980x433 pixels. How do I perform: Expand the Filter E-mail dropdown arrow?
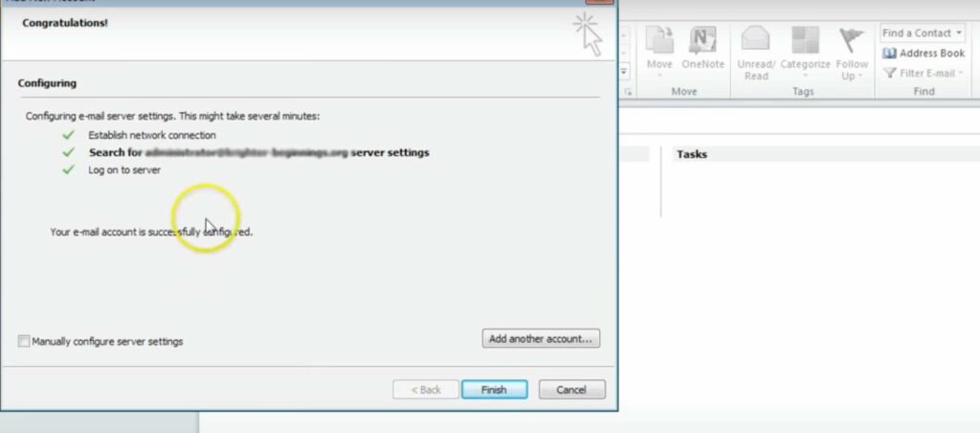(x=960, y=73)
